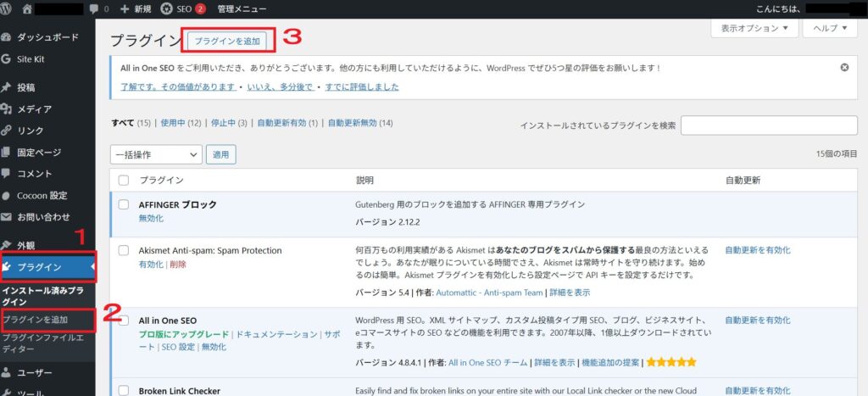Click 有効化 under Akismet Anti-spam
This screenshot has width=868, height=396.
click(151, 265)
